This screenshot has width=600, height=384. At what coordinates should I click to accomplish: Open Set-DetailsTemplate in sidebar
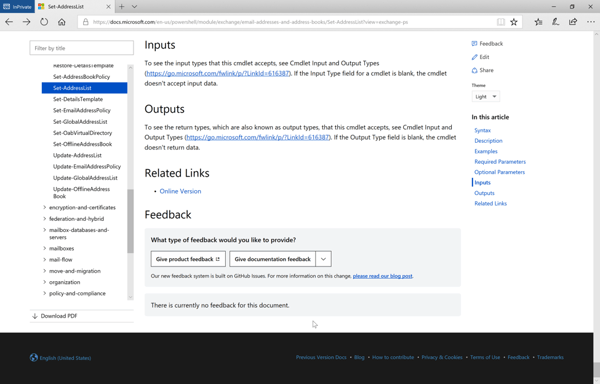pos(78,99)
